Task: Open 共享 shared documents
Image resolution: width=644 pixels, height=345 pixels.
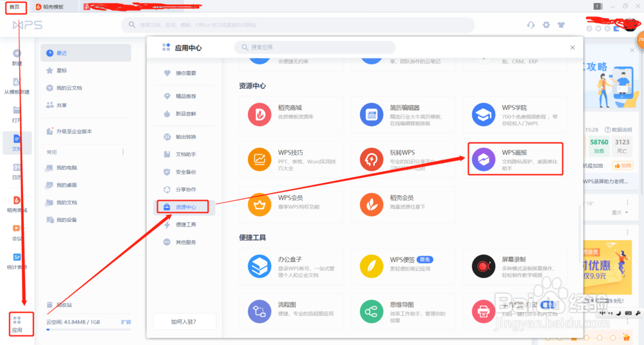Action: click(86, 106)
